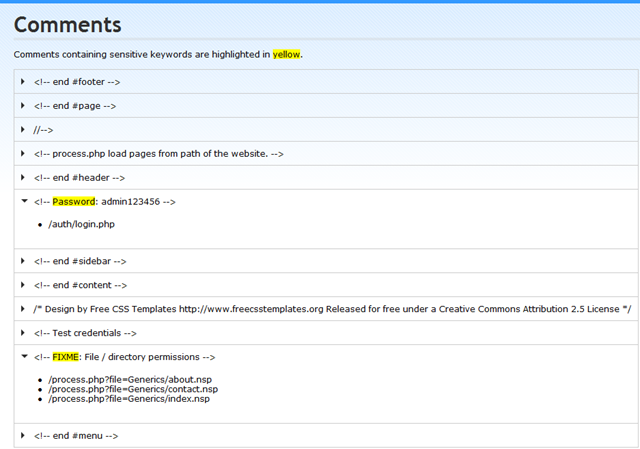
Task: Click the Generics/index.nsp path entry
Action: coord(129,399)
